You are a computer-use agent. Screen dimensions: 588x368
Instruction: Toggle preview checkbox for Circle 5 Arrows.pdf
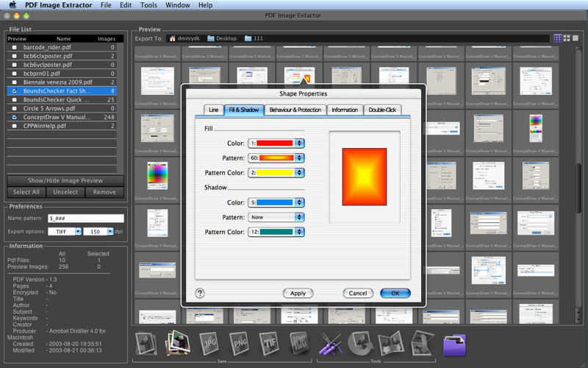click(x=14, y=108)
